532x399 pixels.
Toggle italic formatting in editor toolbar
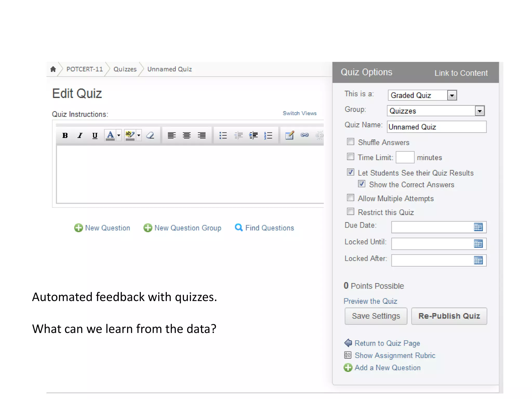click(80, 135)
